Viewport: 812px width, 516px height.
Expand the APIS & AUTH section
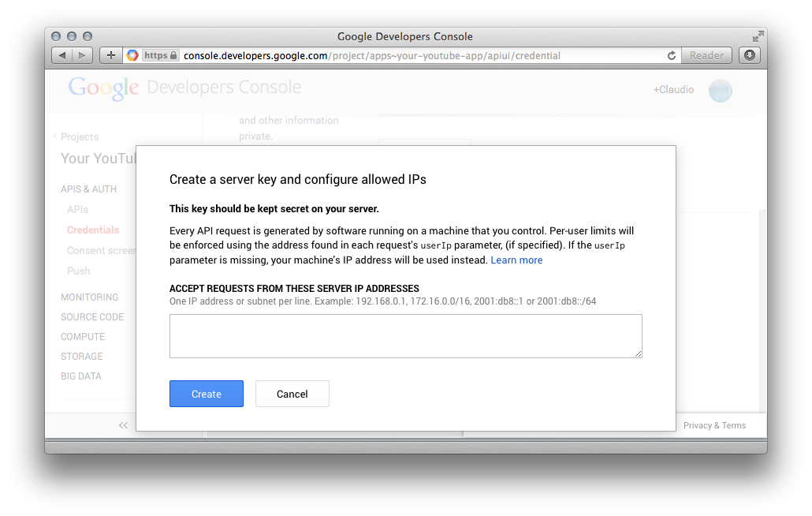[x=88, y=189]
